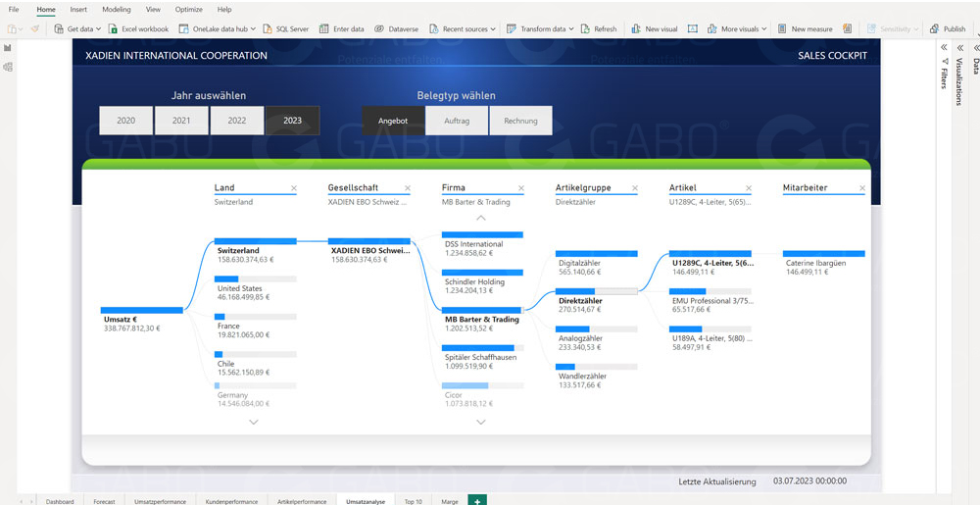Viewport: 980px width, 505px height.
Task: Show more countries below Germany
Action: [x=254, y=422]
